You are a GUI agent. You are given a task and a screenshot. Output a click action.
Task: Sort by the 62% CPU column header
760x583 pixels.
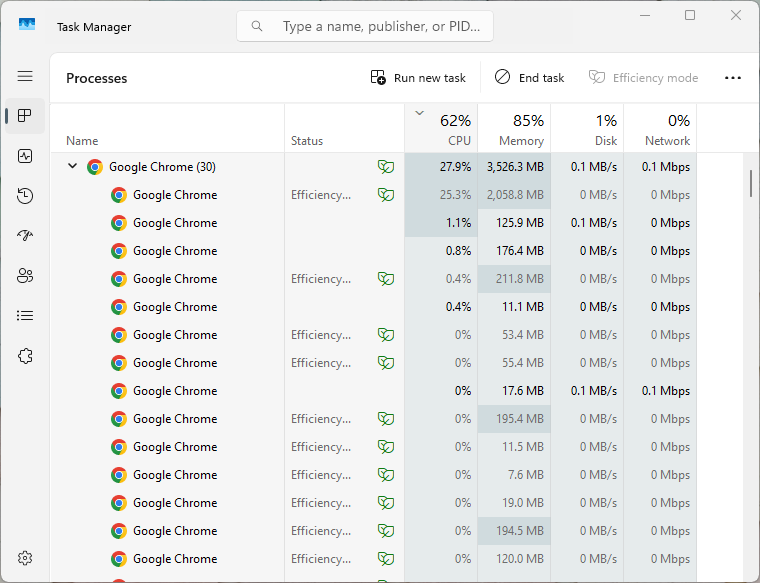tap(441, 128)
